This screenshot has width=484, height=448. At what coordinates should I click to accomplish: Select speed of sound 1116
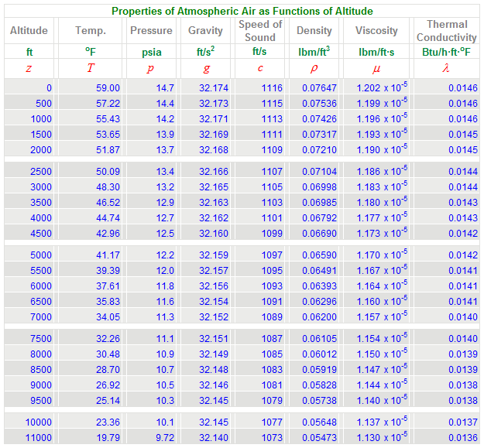pos(272,88)
